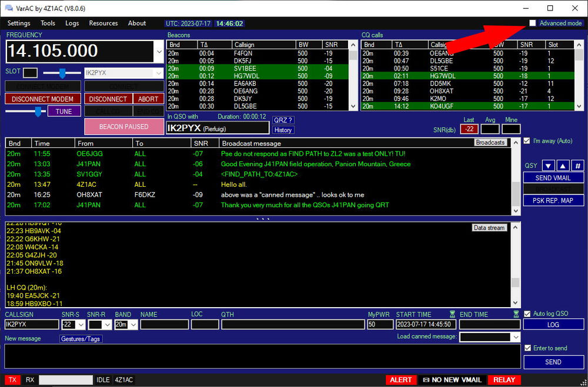Open the Tools menu

pos(48,23)
